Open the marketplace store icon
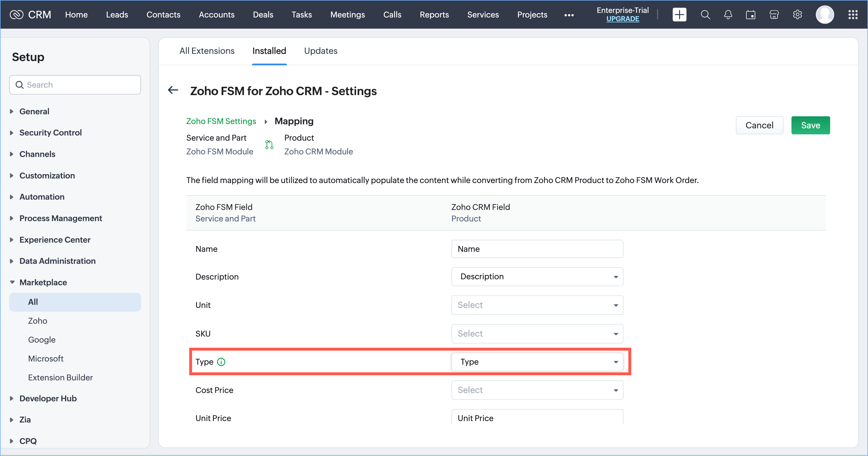Screen dimensions: 868x456 [x=774, y=15]
